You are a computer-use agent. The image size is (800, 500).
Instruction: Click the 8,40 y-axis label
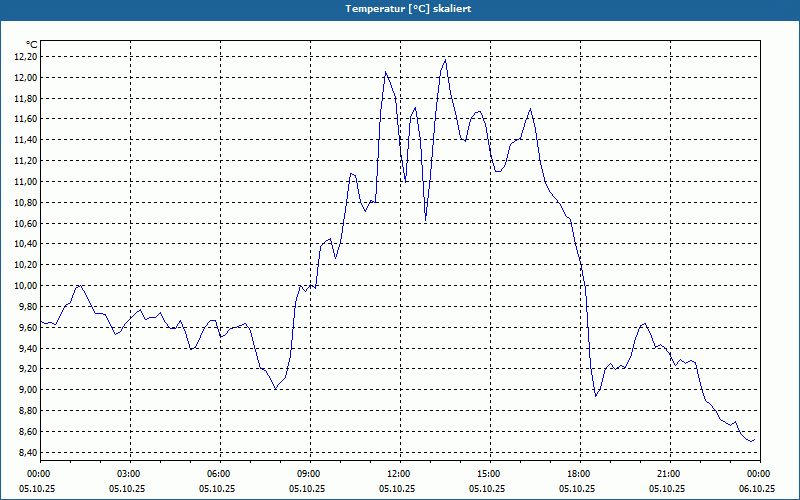(x=26, y=452)
